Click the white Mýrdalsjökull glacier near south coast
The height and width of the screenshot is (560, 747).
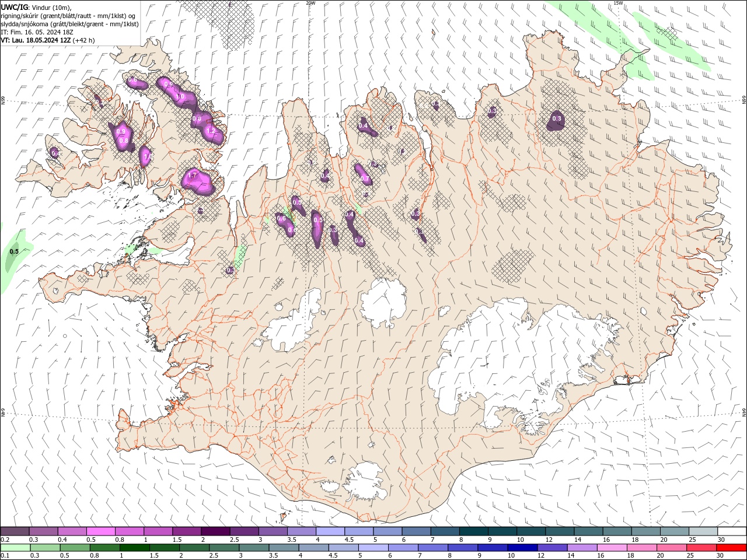click(365, 481)
